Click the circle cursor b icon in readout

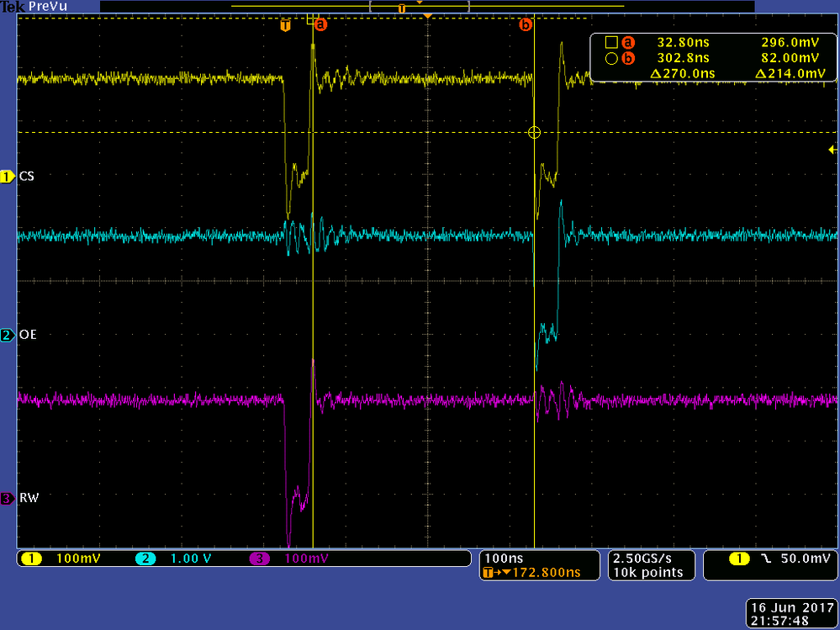(611, 58)
